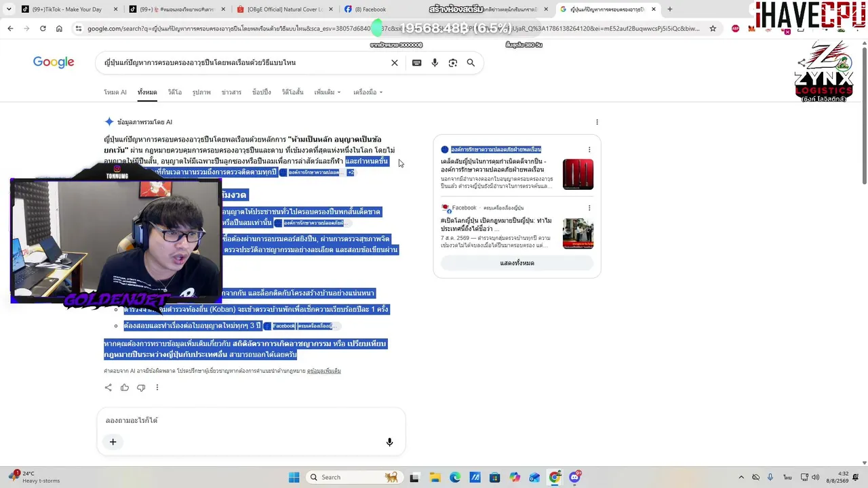Image resolution: width=868 pixels, height=488 pixels.
Task: View site information icon in address bar
Action: pyautogui.click(x=79, y=28)
